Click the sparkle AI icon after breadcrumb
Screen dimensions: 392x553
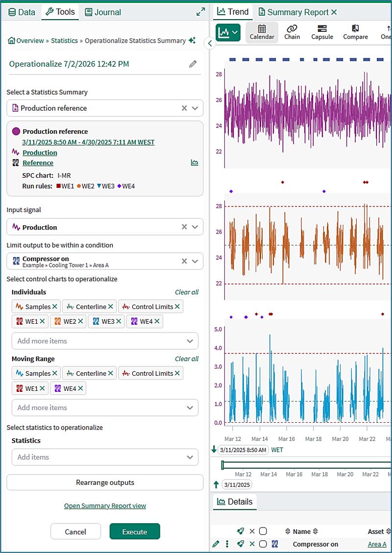tap(192, 41)
